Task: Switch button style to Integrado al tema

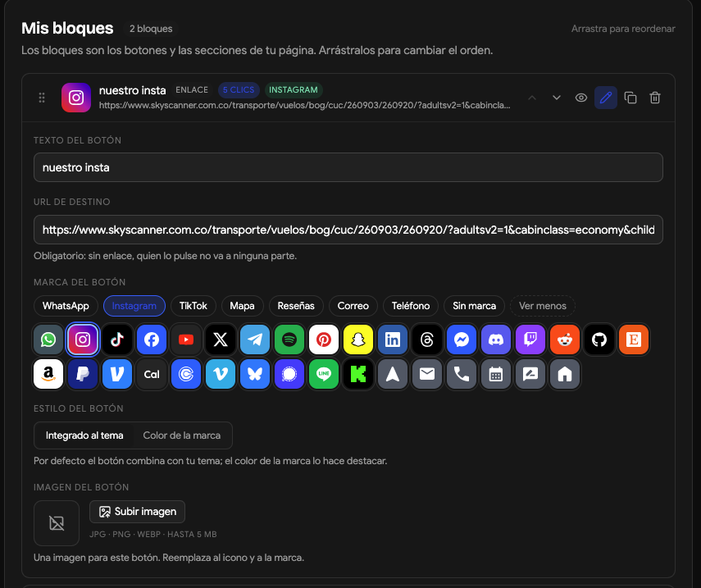Action: (84, 435)
